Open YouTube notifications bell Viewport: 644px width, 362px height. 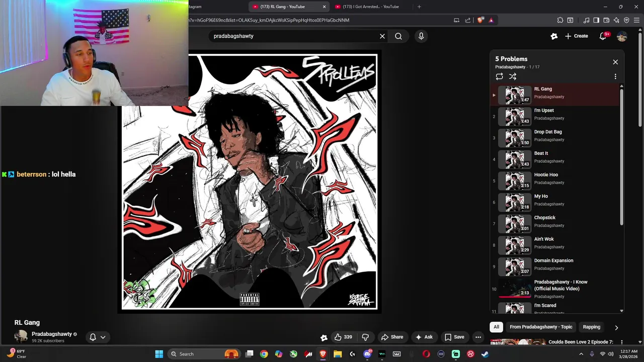(x=603, y=36)
